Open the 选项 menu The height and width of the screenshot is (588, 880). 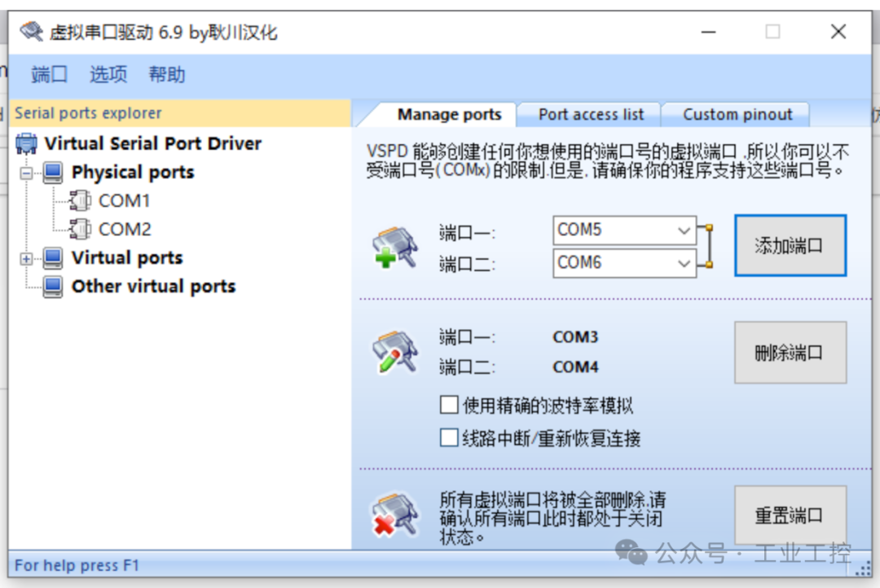coord(108,74)
